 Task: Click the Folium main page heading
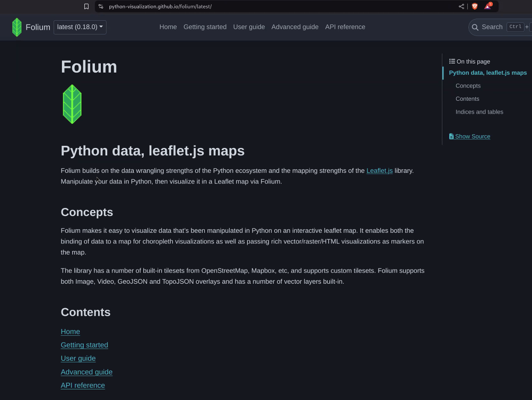(x=89, y=67)
